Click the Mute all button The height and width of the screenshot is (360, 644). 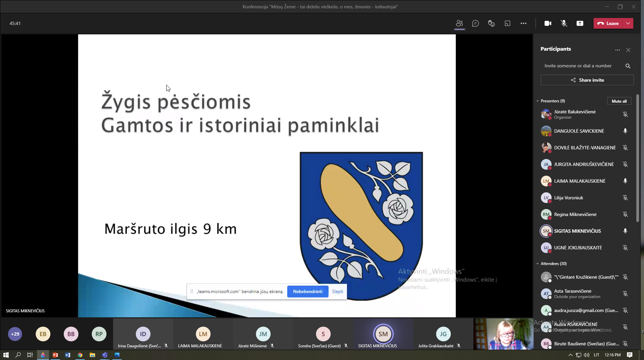click(619, 101)
